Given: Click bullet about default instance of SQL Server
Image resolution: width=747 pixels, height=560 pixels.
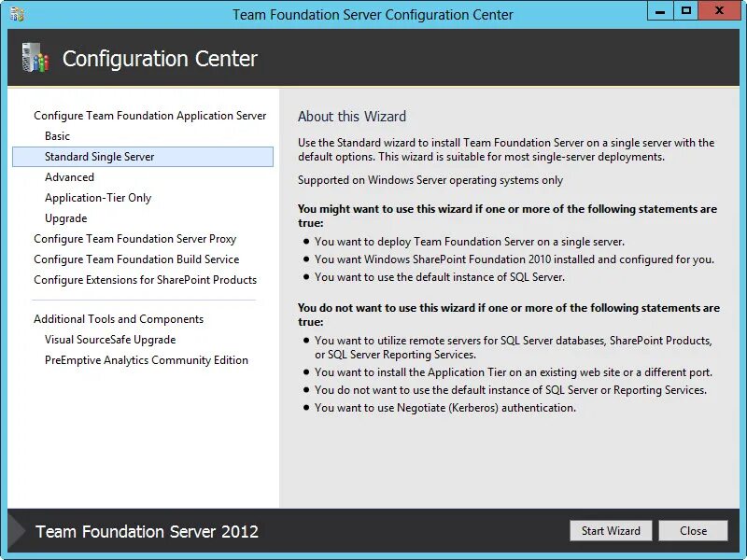Looking at the screenshot, I should click(439, 277).
